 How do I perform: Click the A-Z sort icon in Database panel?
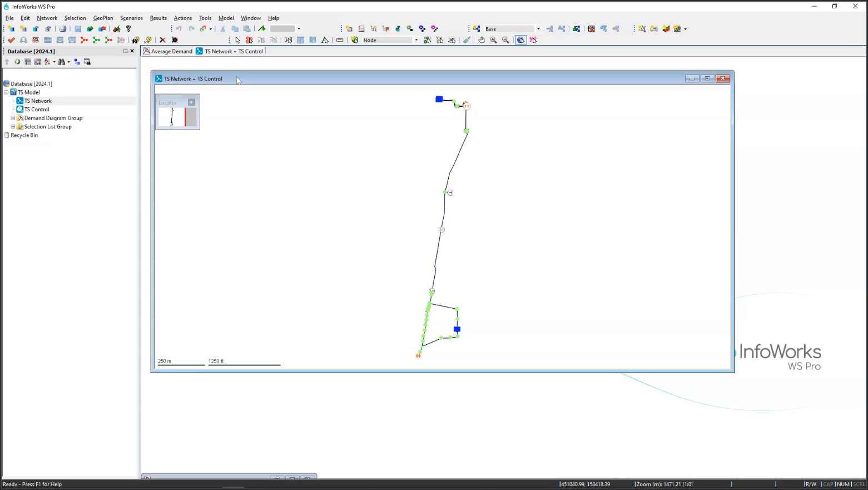coord(47,62)
